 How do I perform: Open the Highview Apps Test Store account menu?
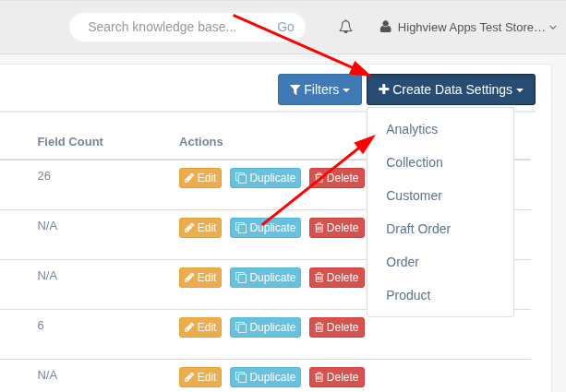point(471,28)
